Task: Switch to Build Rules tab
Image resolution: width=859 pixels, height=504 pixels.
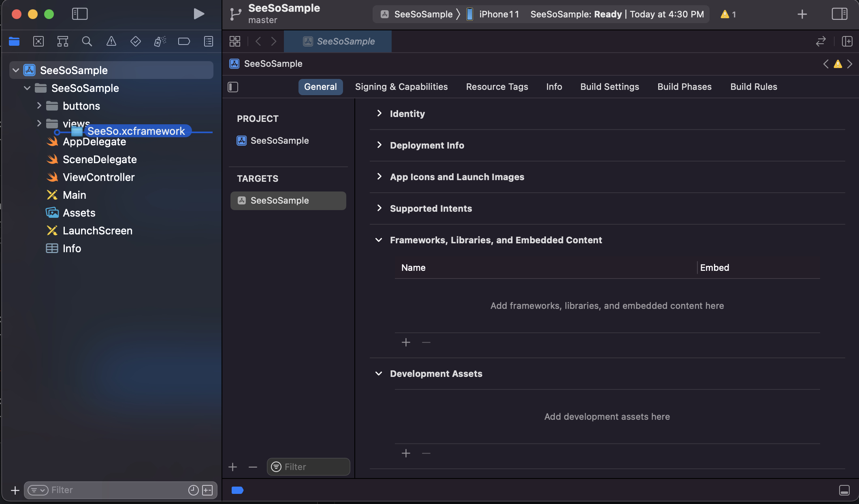Action: click(x=754, y=87)
